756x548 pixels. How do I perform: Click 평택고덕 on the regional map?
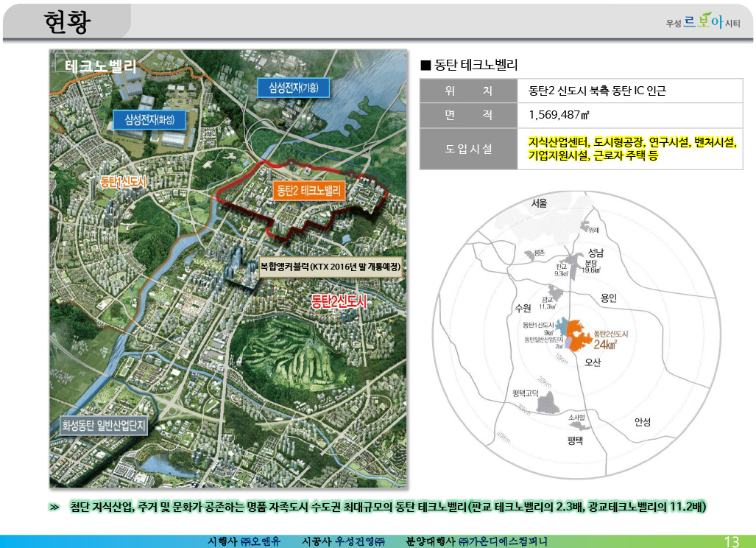coord(525,393)
